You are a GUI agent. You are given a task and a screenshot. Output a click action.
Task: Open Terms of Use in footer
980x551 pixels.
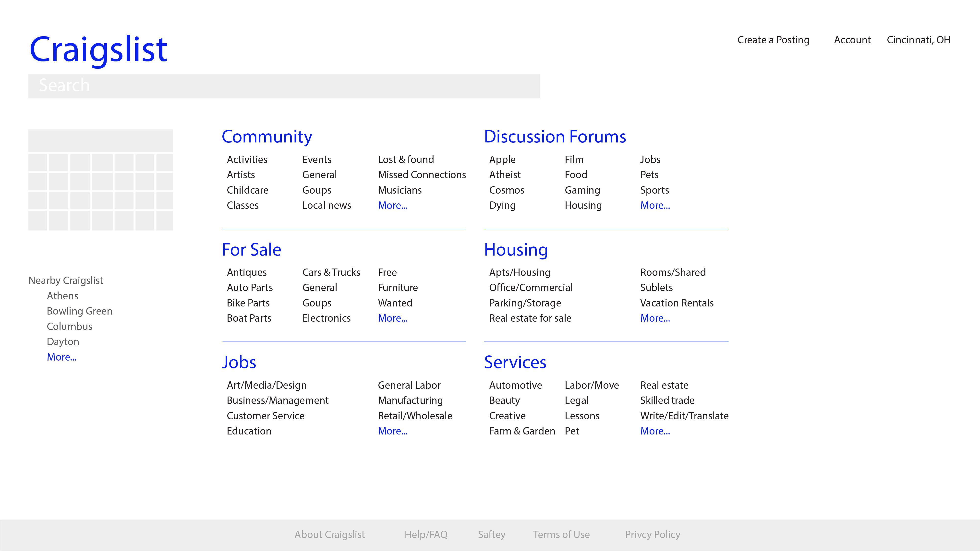click(x=561, y=535)
